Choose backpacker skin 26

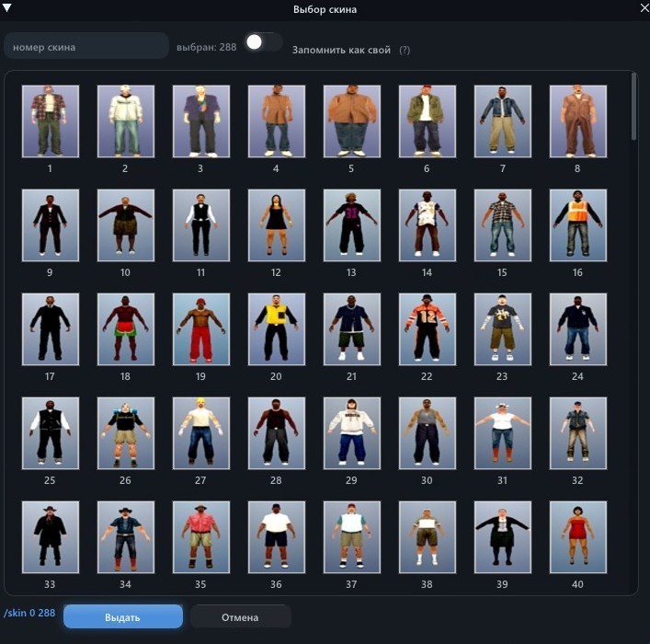pyautogui.click(x=126, y=433)
